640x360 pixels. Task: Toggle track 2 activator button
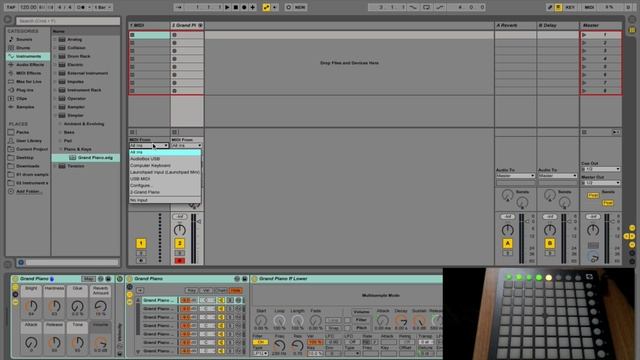pos(180,244)
